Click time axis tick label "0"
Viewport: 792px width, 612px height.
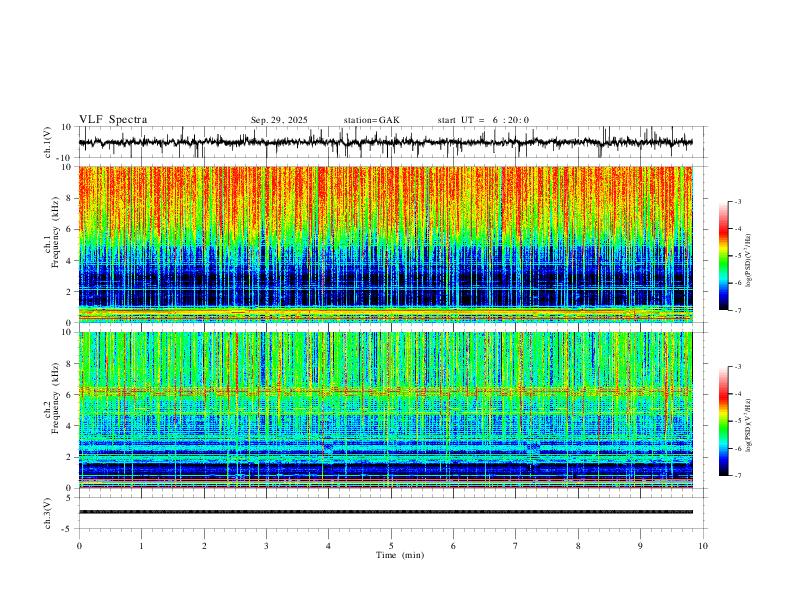[79, 546]
